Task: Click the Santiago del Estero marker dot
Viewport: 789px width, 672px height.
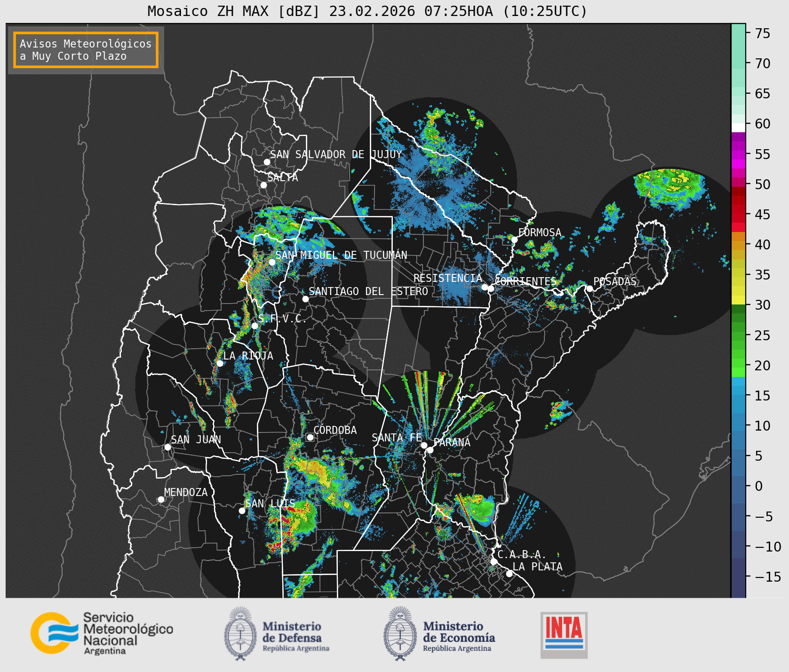Action: pos(305,299)
